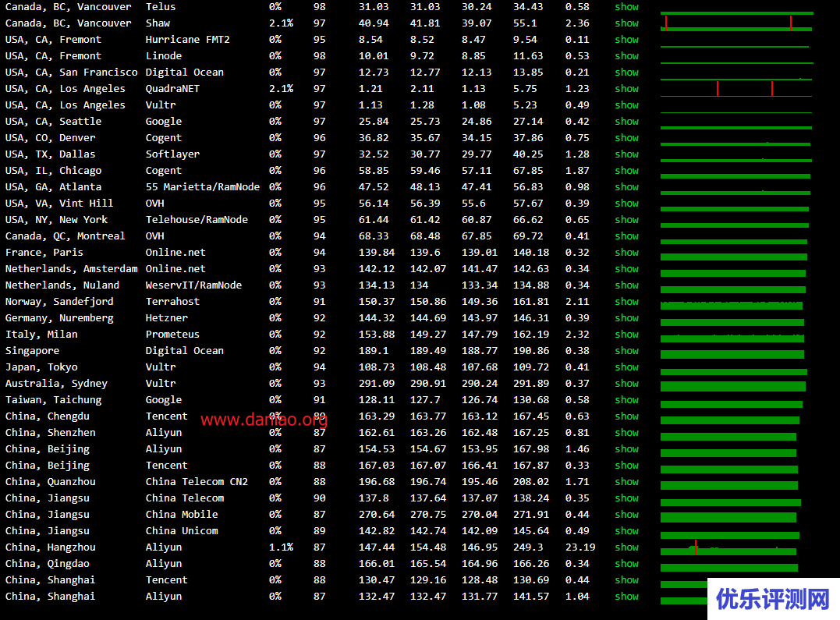Screen dimensions: 840x620
Task: Select the 'China, Hangzhou' location text
Action: (51, 547)
